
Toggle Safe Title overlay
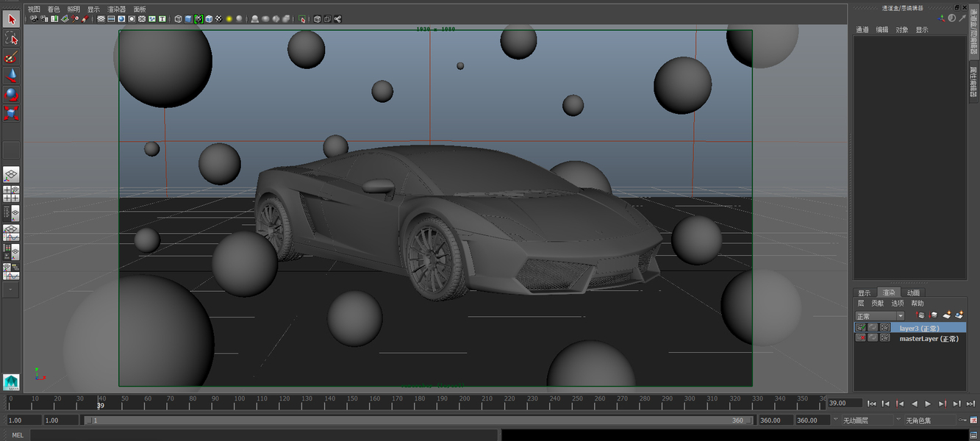point(162,19)
